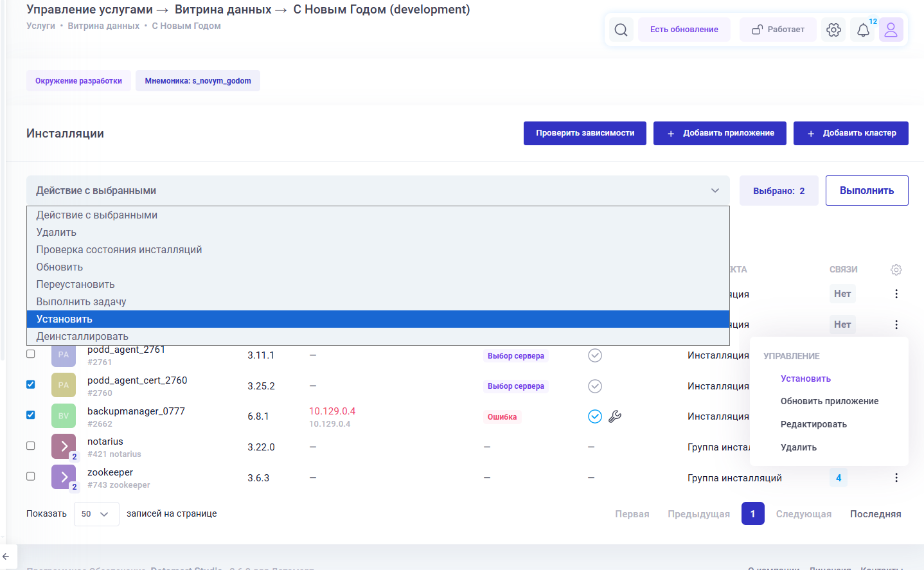Select Переустановить from the action list
924x570 pixels.
(378, 285)
